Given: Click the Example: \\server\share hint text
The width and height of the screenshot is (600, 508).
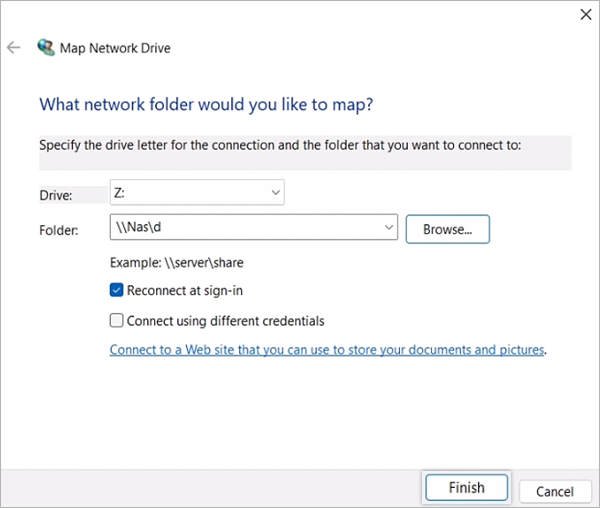Looking at the screenshot, I should (177, 263).
